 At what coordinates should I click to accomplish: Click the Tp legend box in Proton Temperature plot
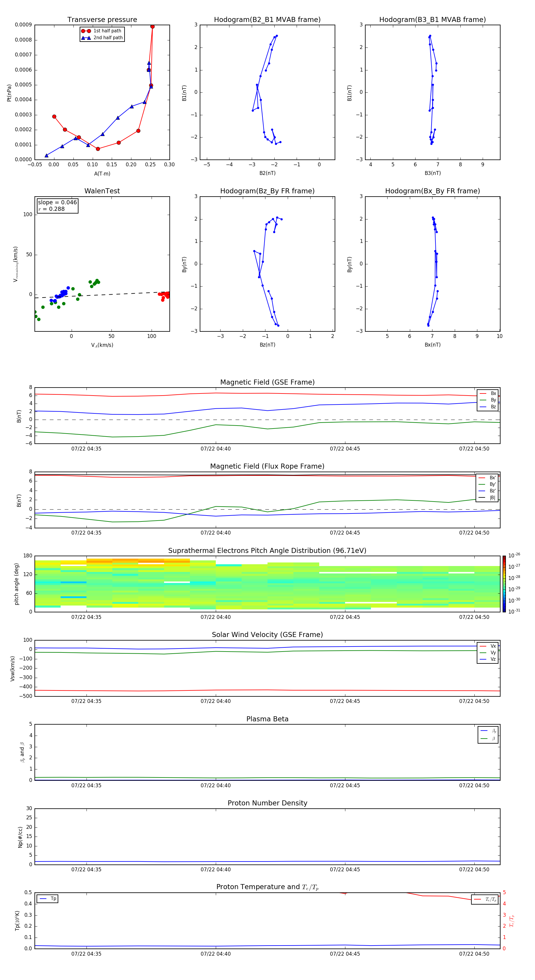(x=48, y=899)
